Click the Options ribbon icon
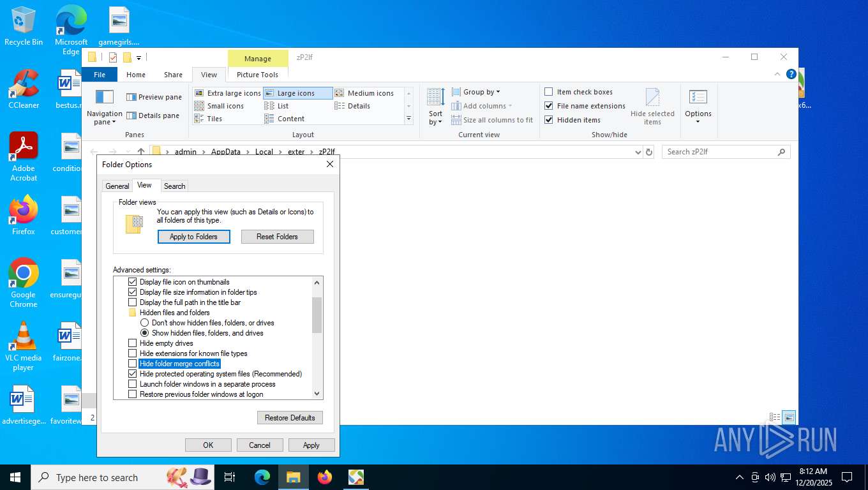The width and height of the screenshot is (868, 490). point(698,107)
